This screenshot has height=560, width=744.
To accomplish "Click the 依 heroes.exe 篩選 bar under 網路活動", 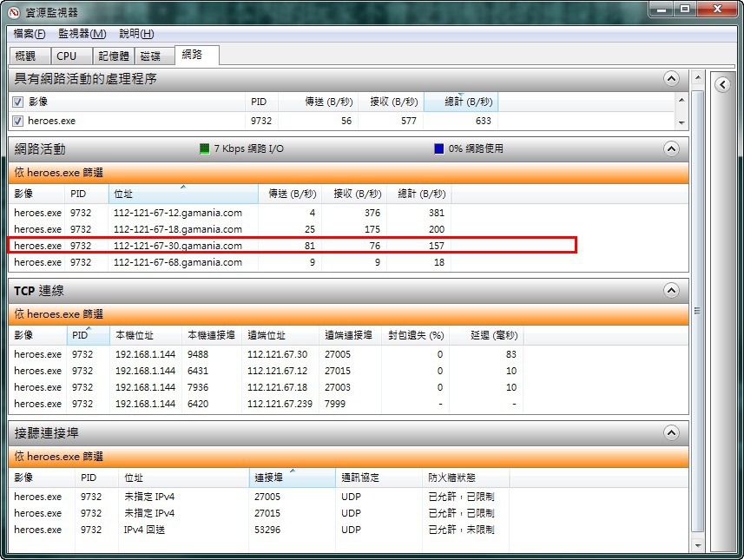I will (x=348, y=173).
